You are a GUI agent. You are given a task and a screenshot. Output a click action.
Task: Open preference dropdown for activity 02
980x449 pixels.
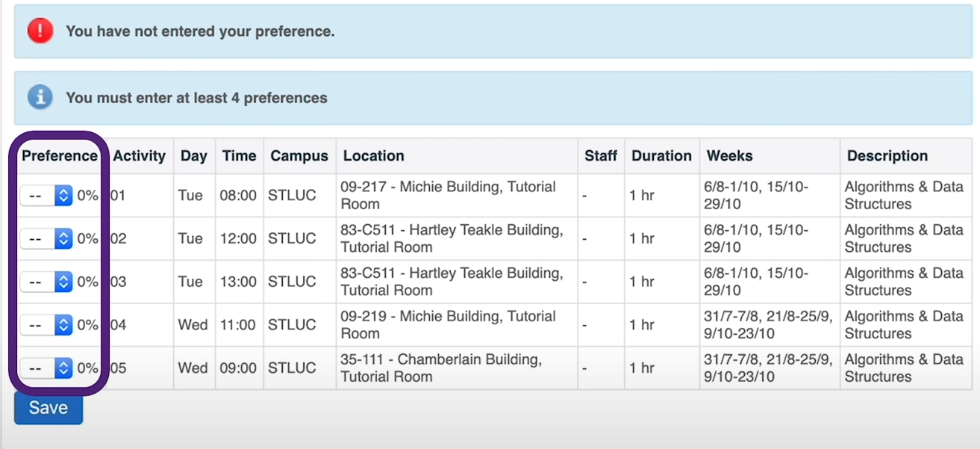(x=46, y=239)
